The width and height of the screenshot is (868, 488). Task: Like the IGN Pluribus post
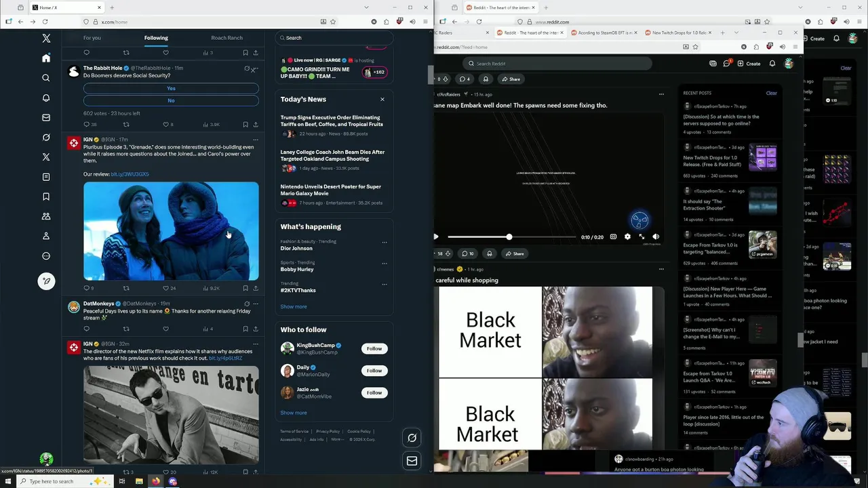[x=165, y=288]
